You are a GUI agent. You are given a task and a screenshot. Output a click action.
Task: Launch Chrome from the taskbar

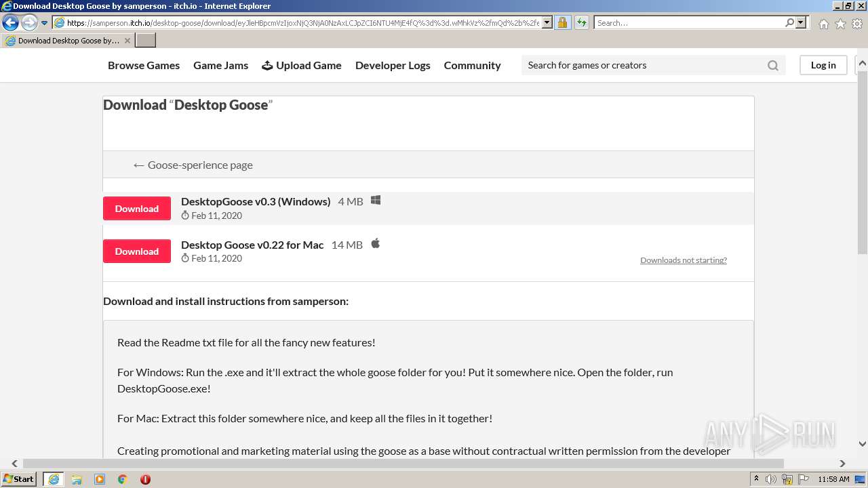tap(123, 479)
